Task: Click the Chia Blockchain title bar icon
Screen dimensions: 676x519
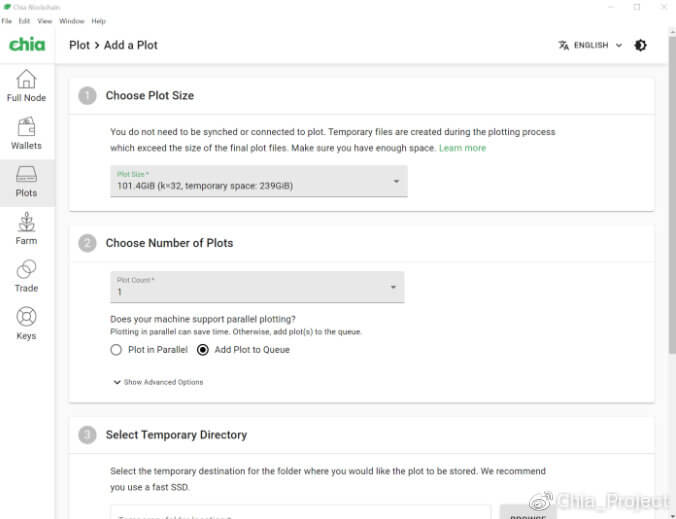Action: tap(7, 7)
